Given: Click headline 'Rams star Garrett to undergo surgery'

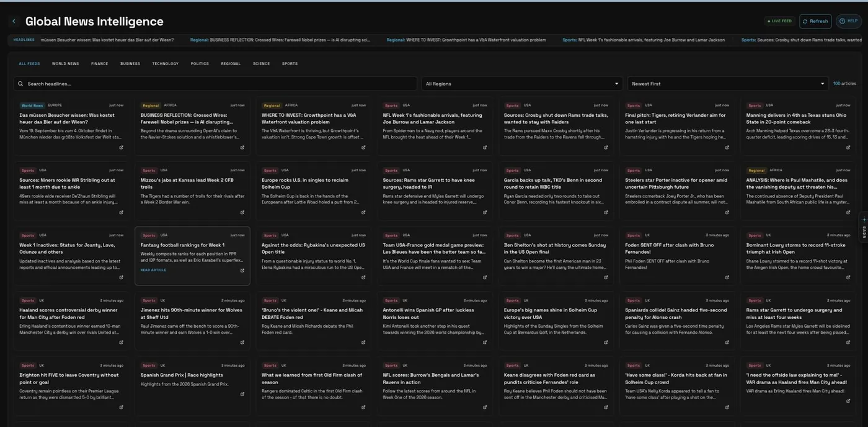Looking at the screenshot, I should [794, 313].
